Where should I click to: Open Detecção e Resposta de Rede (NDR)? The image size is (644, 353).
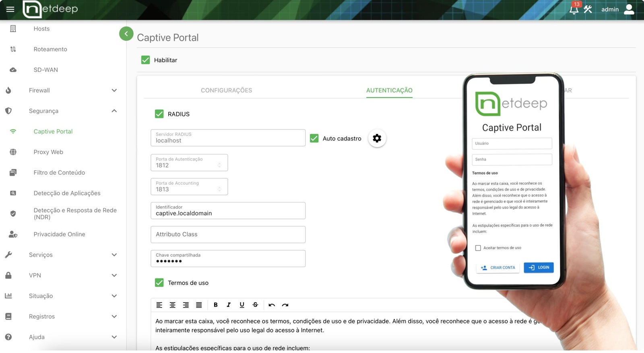tap(75, 214)
